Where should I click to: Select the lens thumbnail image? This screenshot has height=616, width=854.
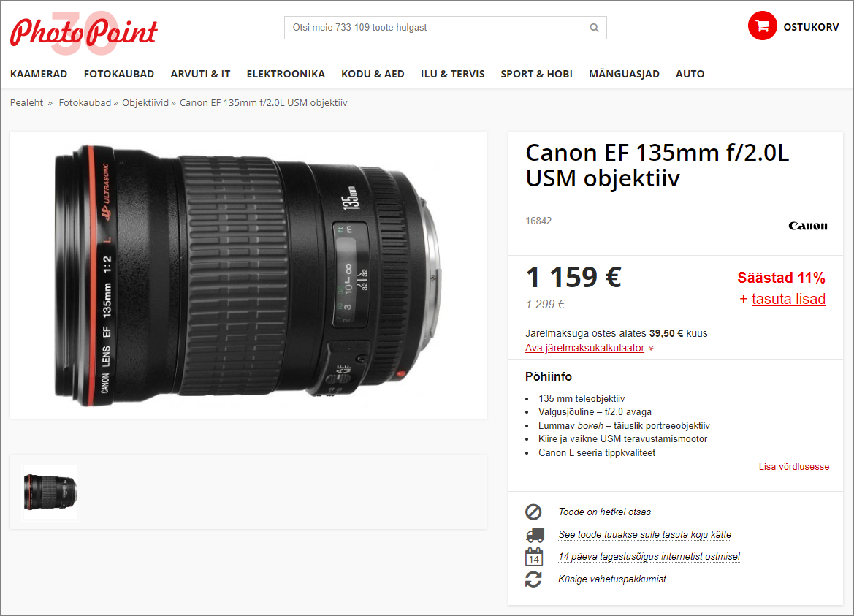[50, 492]
